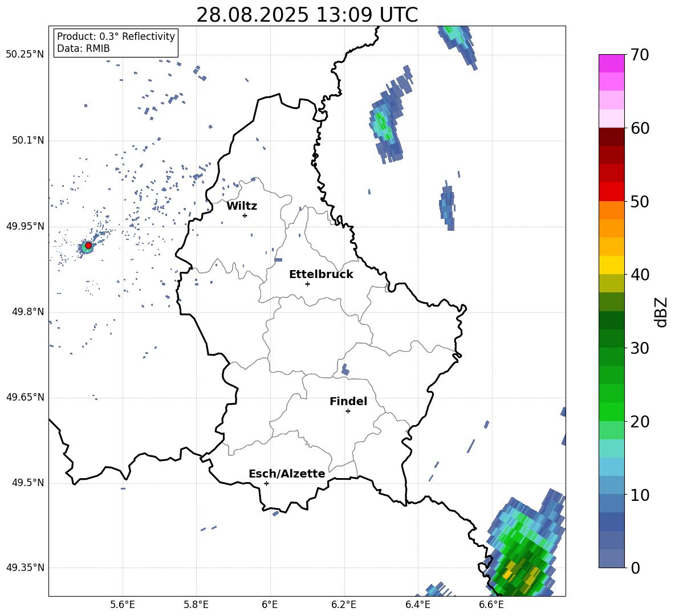Click the turquoise colorbar swatch below 20

611,448
